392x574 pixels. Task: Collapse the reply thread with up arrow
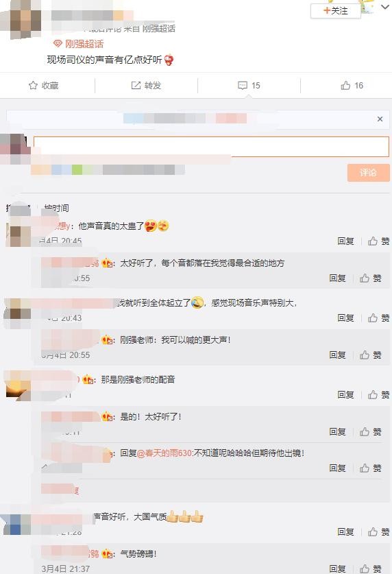[45, 466]
